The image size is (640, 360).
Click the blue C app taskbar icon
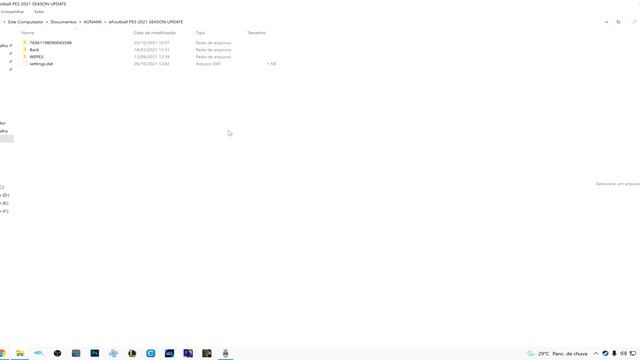tap(151, 353)
